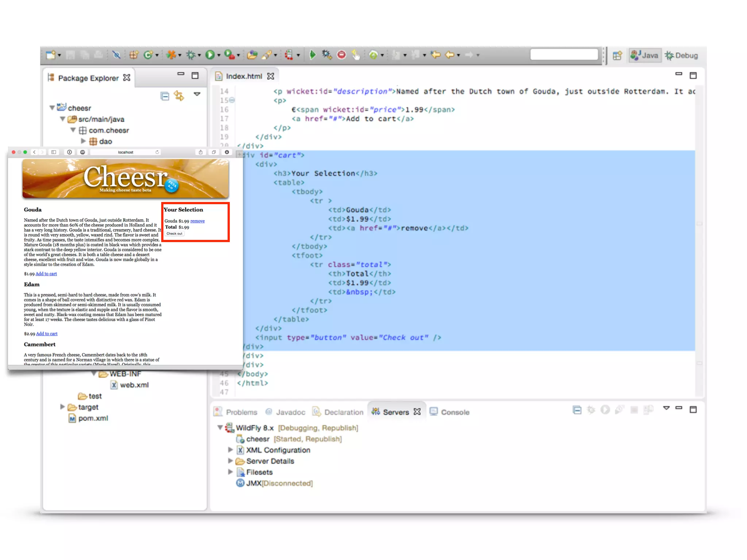Click the last edit location arrow

(x=435, y=55)
